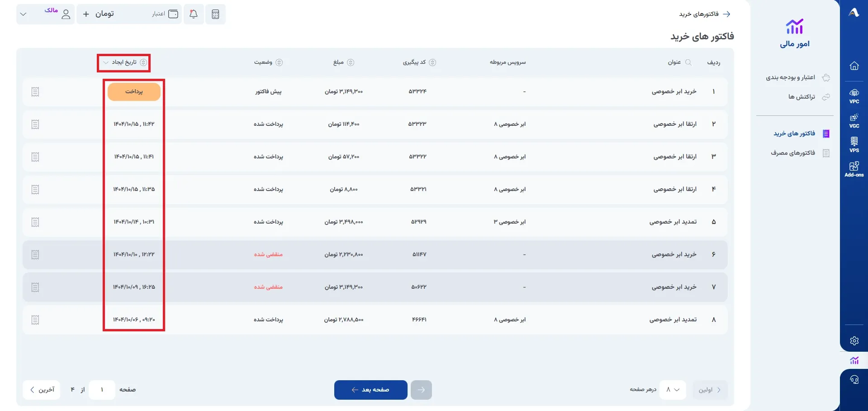Click the grey previous page arrow button
This screenshot has height=411, width=868.
pos(421,390)
